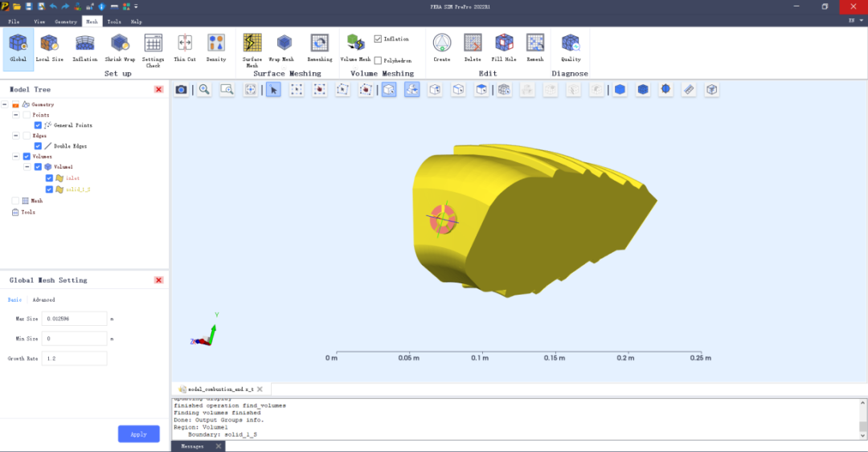
Task: Open the Help menu tab
Action: pos(136,22)
